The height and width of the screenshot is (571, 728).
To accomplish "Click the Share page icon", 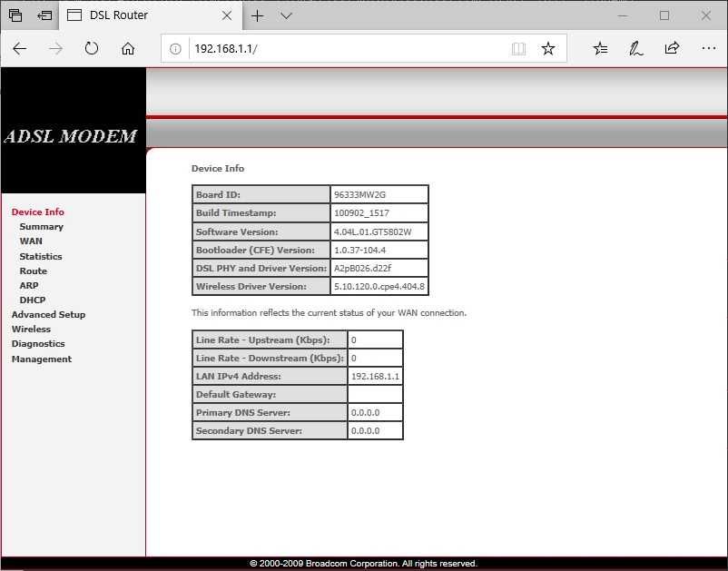I will click(x=672, y=48).
